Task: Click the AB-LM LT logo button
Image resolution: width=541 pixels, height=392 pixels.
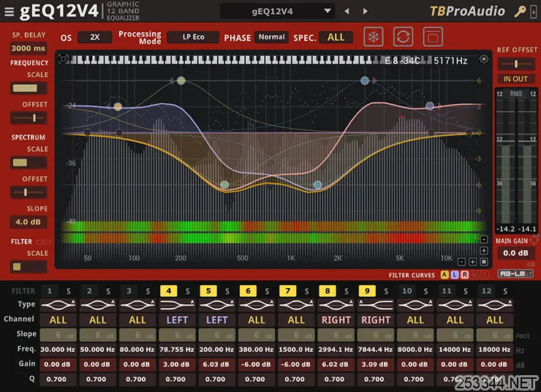Action: 515,274
